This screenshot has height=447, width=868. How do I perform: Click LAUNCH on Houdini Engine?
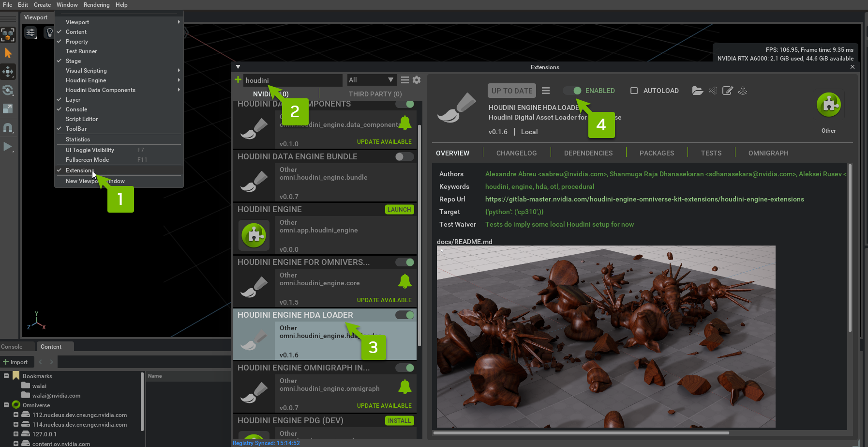coord(399,210)
